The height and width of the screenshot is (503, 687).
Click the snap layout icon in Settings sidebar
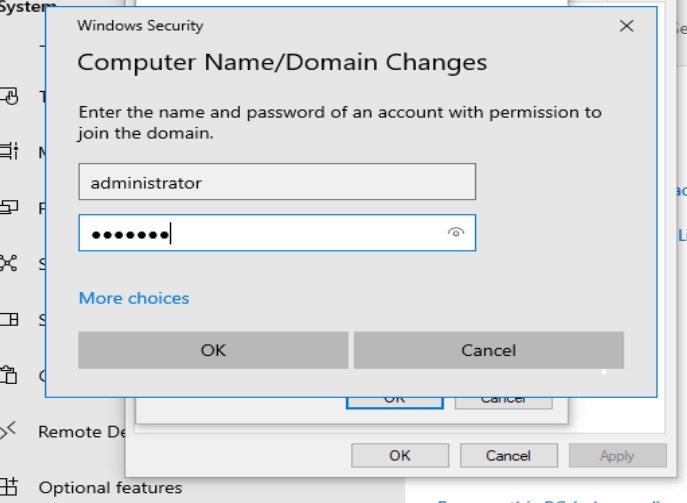click(9, 319)
